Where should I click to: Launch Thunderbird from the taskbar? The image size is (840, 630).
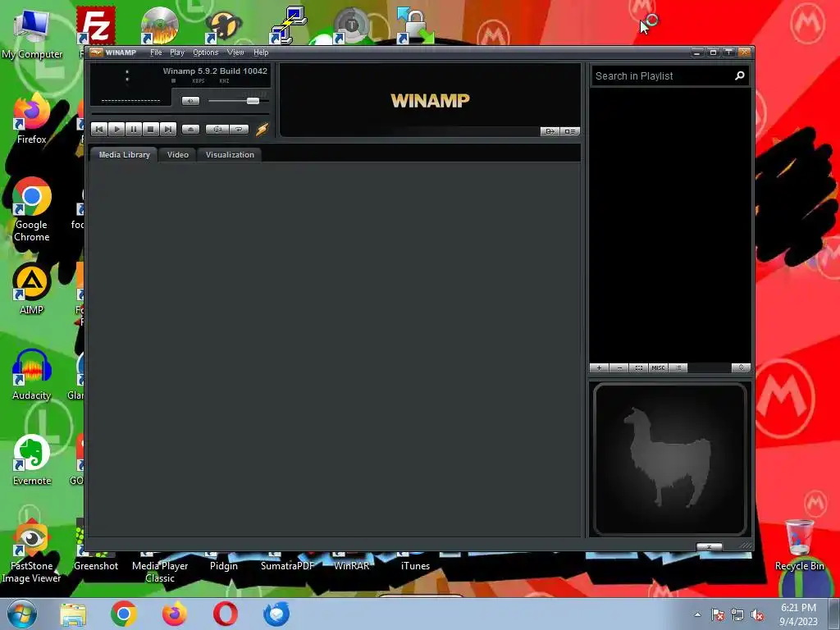(x=276, y=614)
